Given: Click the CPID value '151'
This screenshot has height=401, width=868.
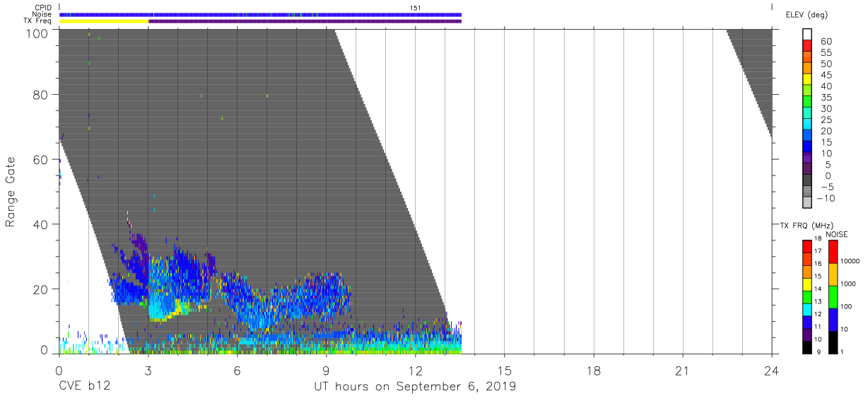Looking at the screenshot, I should click(x=416, y=7).
